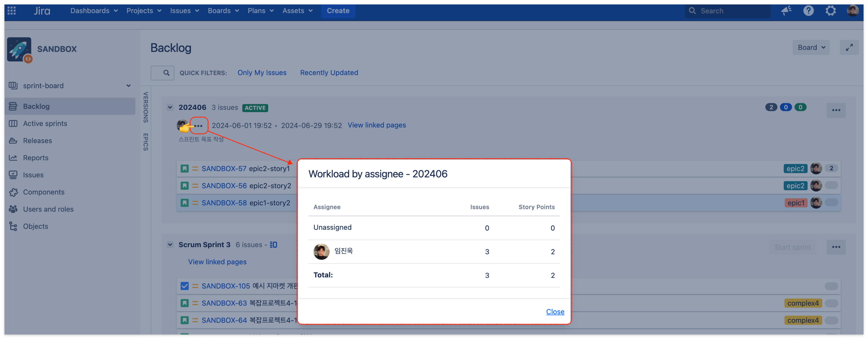Close the workload dialog via Close link
The width and height of the screenshot is (868, 339).
pyautogui.click(x=555, y=312)
